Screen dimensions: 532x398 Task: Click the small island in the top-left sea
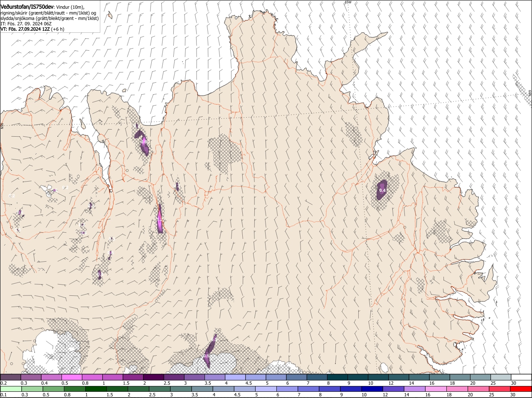110,15
